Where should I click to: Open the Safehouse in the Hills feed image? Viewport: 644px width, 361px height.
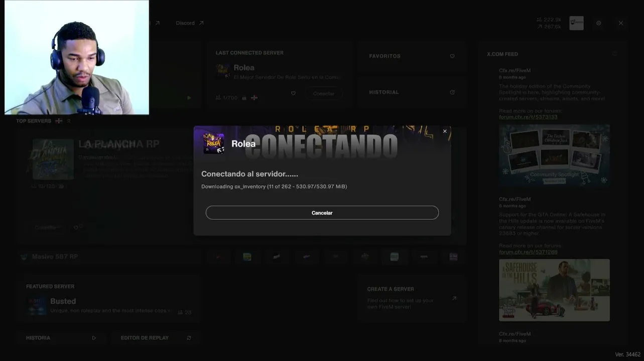coord(554,290)
